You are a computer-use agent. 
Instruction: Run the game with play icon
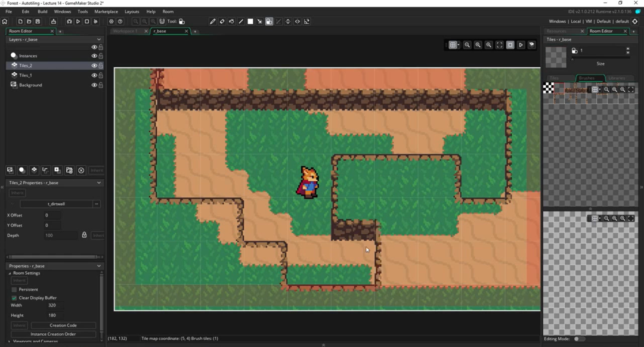[x=78, y=21]
